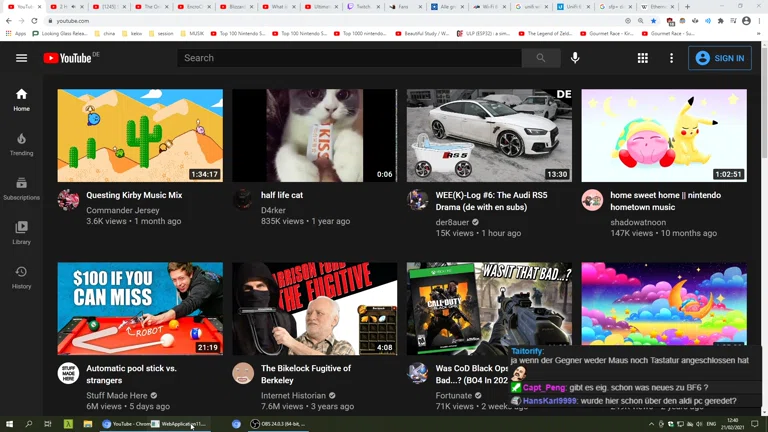Image resolution: width=768 pixels, height=432 pixels.
Task: Open the hamburger guide menu
Action: point(21,58)
